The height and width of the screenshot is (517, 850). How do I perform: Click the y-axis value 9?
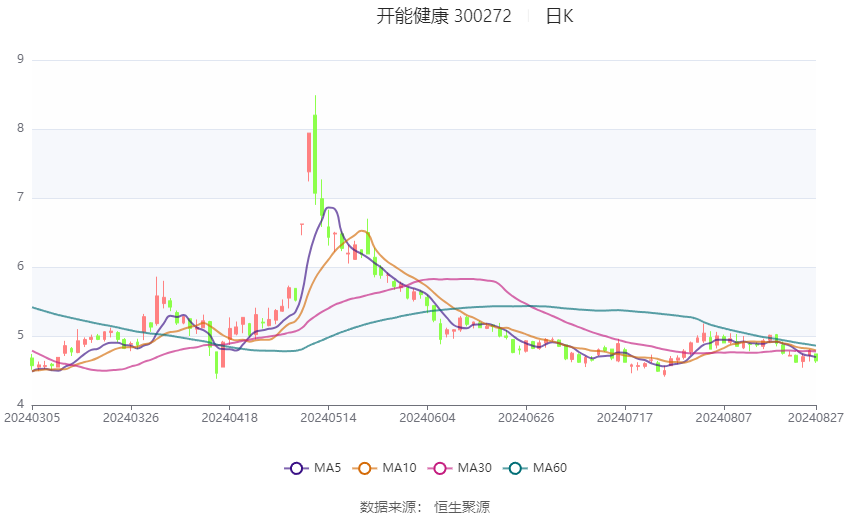[21, 59]
